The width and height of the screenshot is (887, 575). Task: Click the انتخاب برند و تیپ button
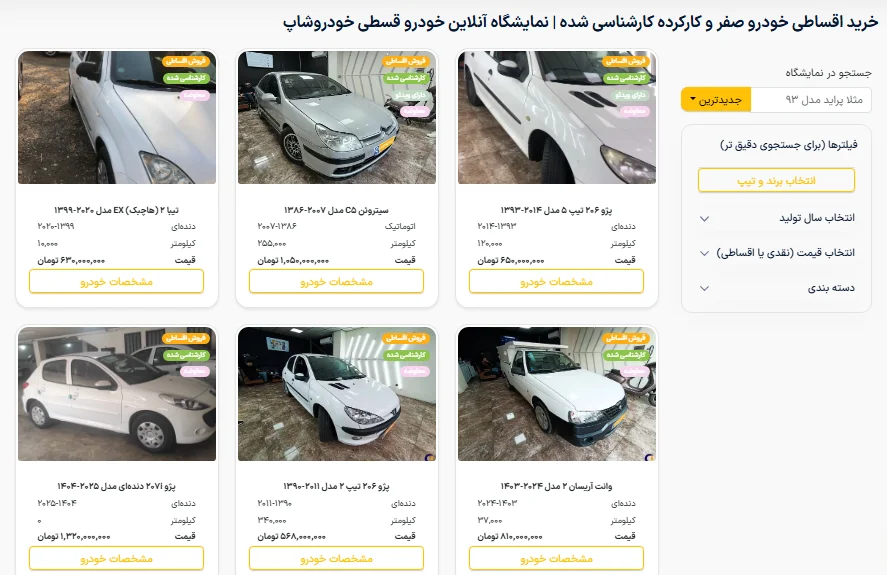coord(776,181)
